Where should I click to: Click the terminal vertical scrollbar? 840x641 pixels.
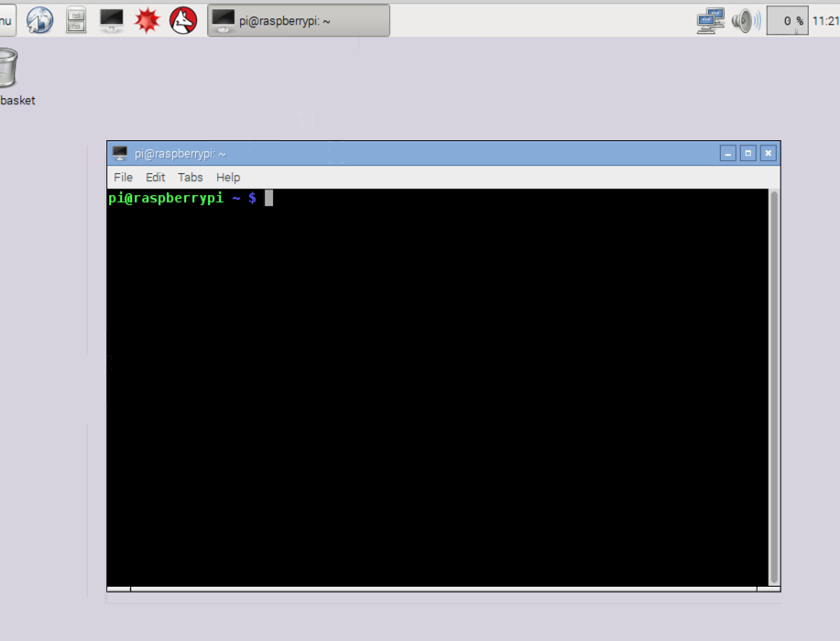click(774, 387)
